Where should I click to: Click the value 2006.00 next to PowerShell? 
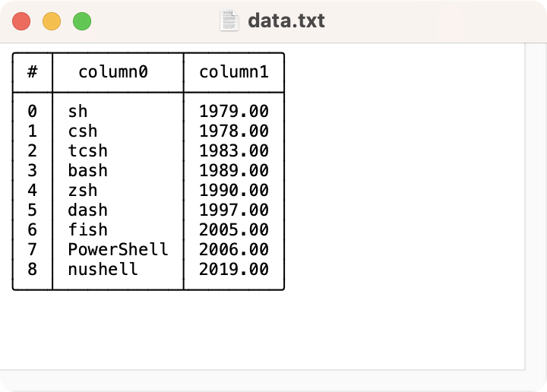coord(233,249)
